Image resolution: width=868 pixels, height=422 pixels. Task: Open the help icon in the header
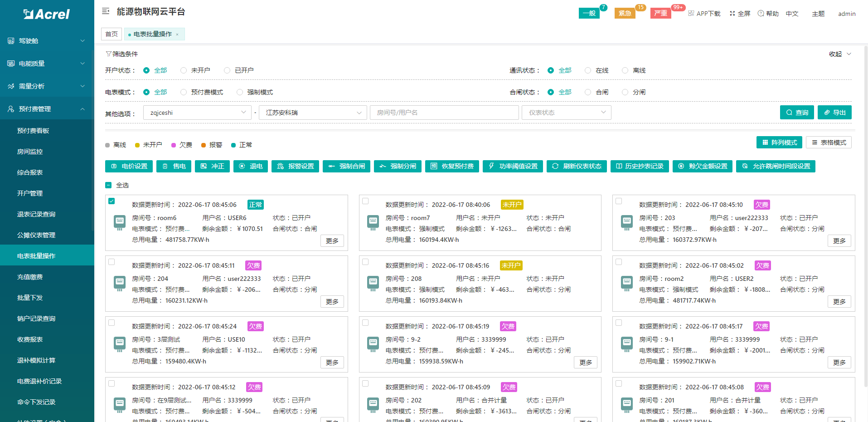(761, 14)
